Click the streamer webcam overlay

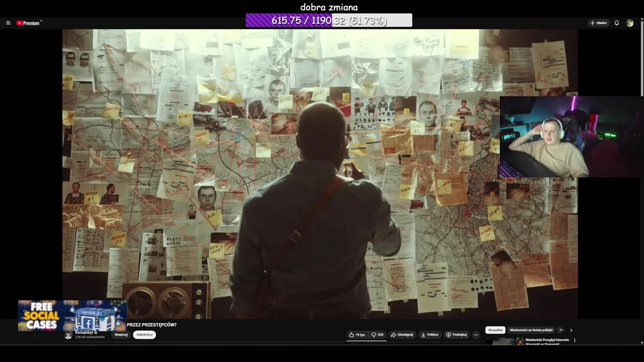pos(572,137)
